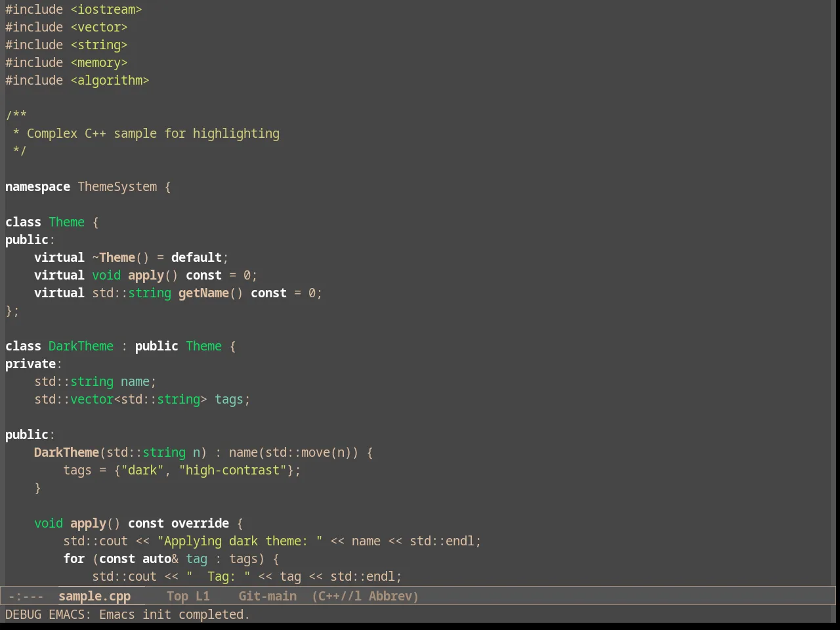Click the 'override' keyword

click(200, 523)
